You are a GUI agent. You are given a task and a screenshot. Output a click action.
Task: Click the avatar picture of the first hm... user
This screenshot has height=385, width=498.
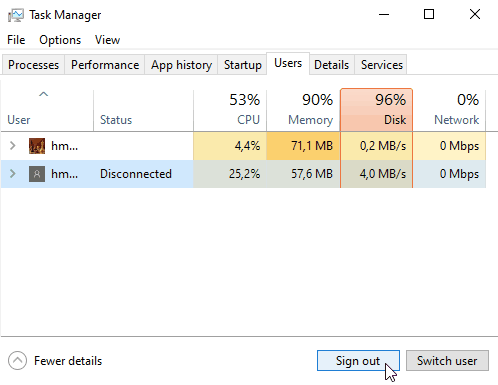[x=37, y=146]
